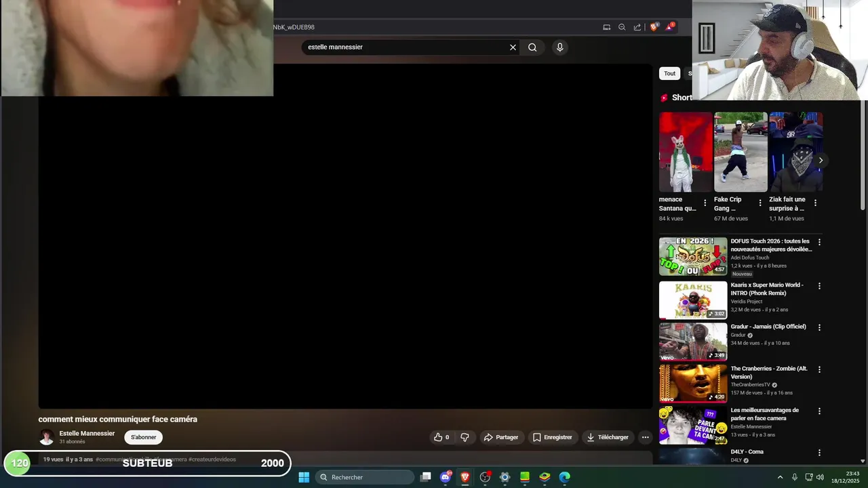The image size is (868, 488).
Task: Open more actions menu beside Télécharger
Action: click(645, 437)
